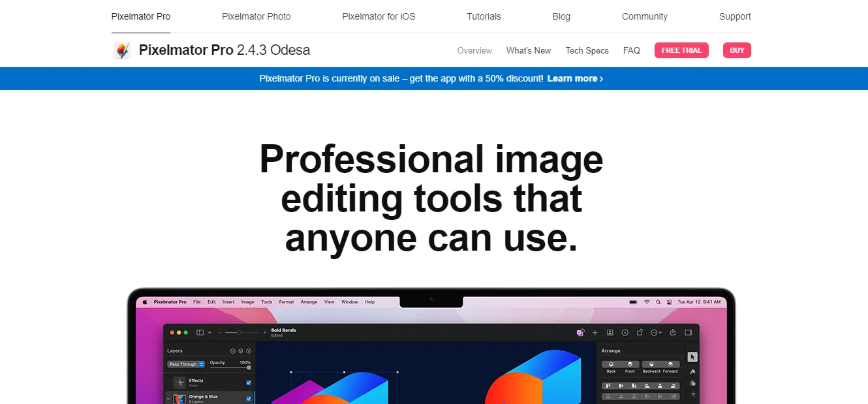Click the zoom out minus beside zoom slider
This screenshot has width=868, height=404.
click(x=219, y=332)
